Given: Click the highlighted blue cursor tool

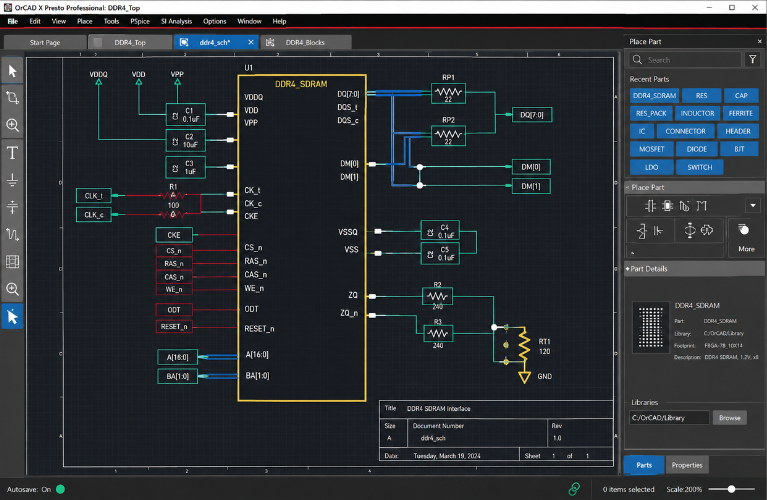Looking at the screenshot, I should coord(12,317).
